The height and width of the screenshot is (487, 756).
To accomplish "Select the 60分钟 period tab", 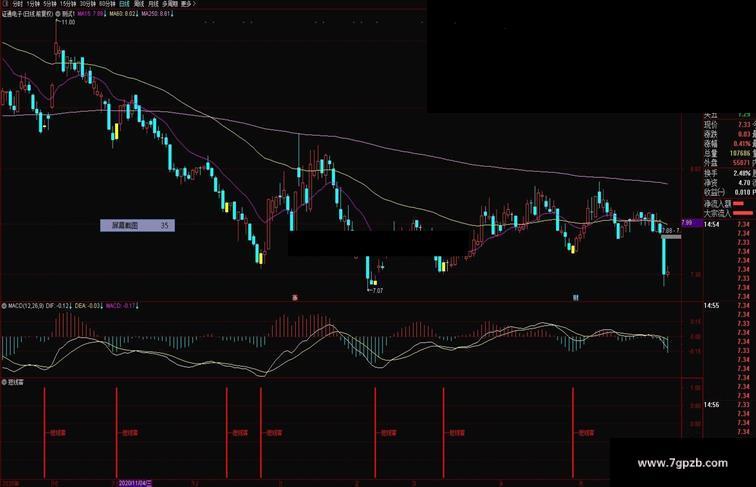I will (107, 4).
